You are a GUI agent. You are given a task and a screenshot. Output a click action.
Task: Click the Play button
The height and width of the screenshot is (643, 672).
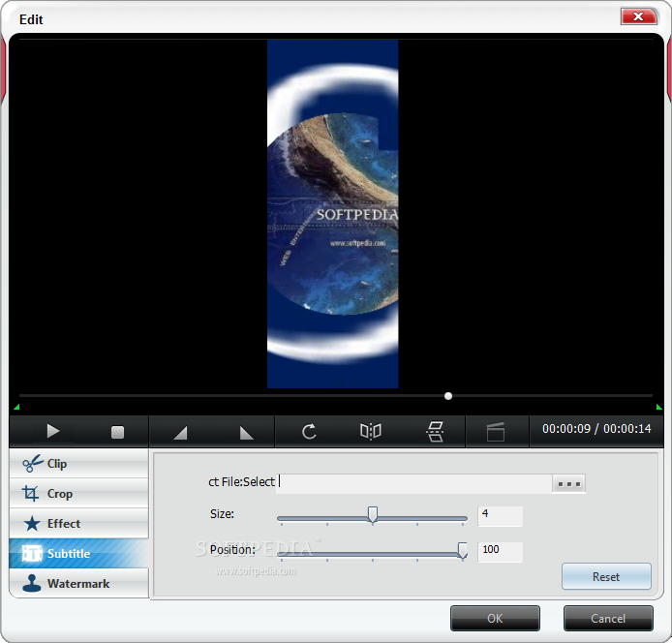[53, 431]
